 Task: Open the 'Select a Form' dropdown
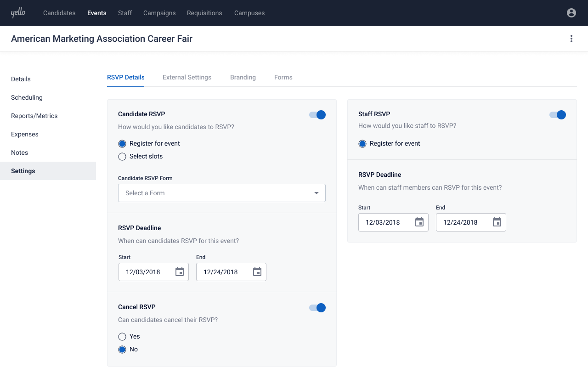(x=222, y=193)
